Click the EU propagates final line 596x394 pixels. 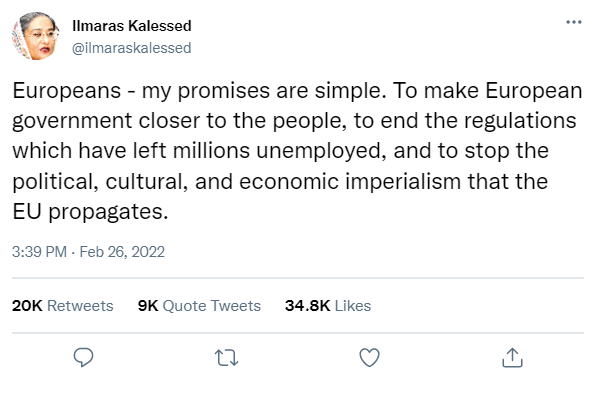[90, 212]
